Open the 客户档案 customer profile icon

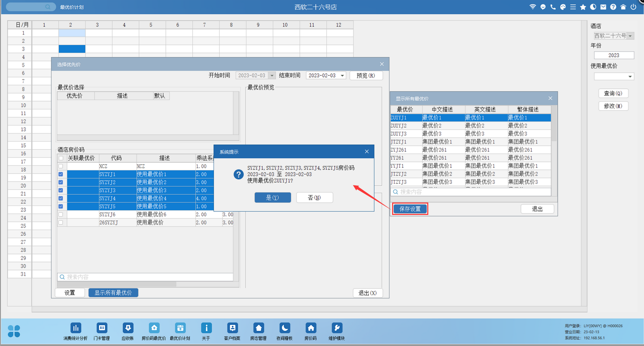[x=232, y=328]
